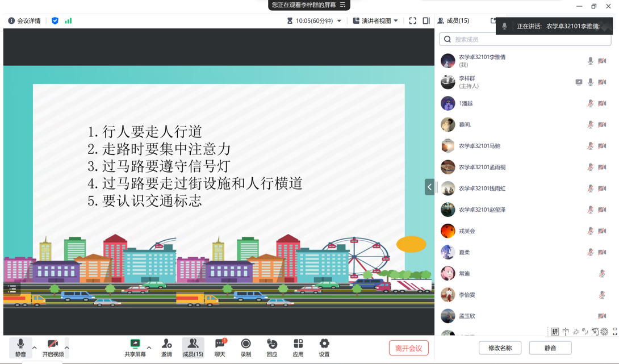Expand the arrow beside 静音
The height and width of the screenshot is (364, 619).
[x=35, y=348]
